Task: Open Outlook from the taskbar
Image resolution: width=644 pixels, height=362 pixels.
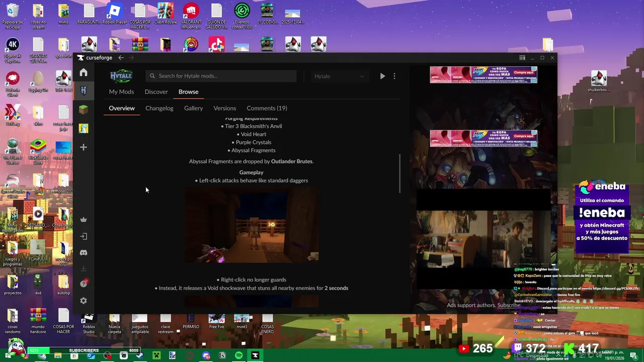Action: pyautogui.click(x=91, y=355)
